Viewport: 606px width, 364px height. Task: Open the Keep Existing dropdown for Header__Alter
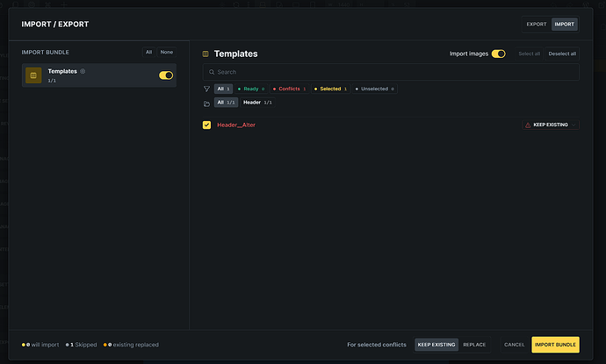(551, 125)
